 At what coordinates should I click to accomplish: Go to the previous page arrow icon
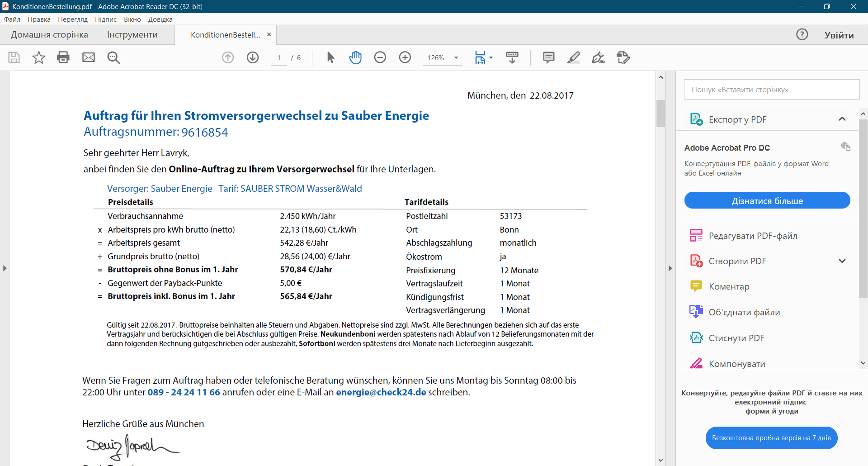point(228,57)
